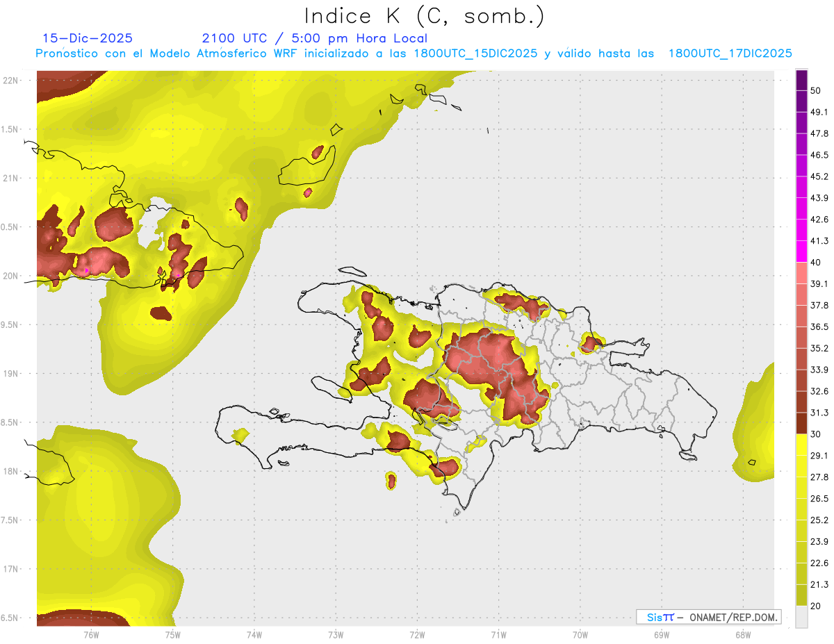This screenshot has width=834, height=644.
Task: Click the 71W longitude axis label
Action: tap(498, 634)
